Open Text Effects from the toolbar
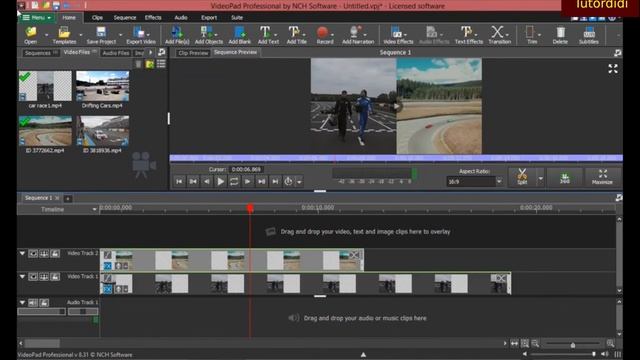The height and width of the screenshot is (360, 640). (x=469, y=35)
